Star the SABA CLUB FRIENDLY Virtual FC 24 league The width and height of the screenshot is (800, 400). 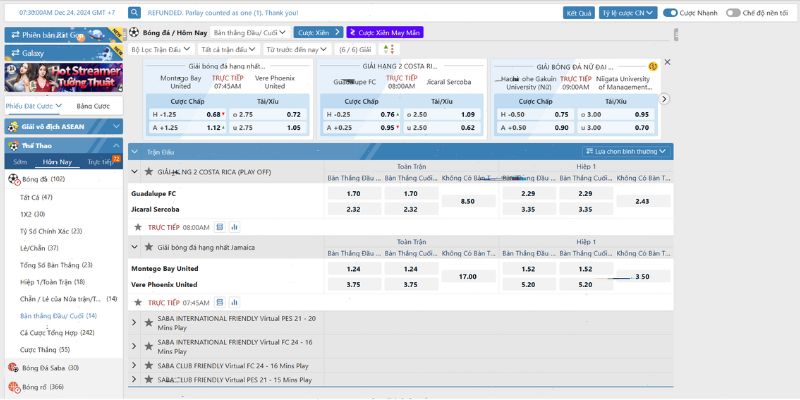pos(148,365)
